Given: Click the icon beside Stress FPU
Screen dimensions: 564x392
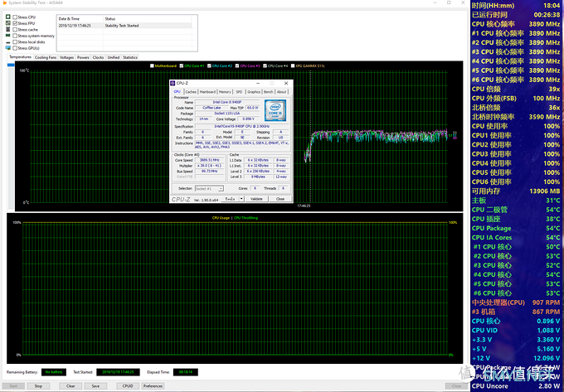Looking at the screenshot, I should point(9,23).
